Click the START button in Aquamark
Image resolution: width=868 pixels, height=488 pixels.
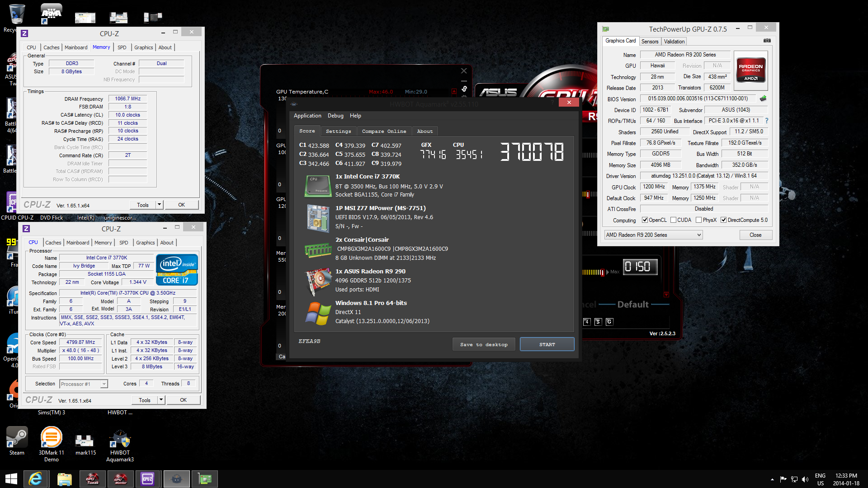[547, 344]
